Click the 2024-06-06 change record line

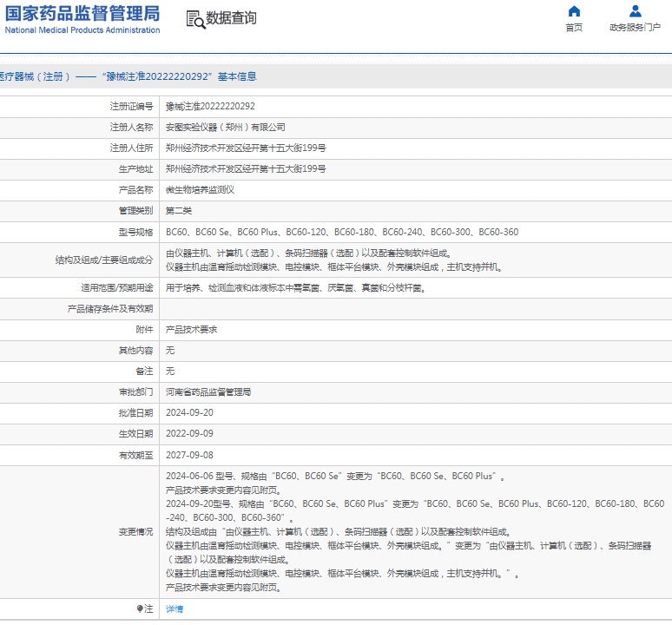click(x=335, y=477)
